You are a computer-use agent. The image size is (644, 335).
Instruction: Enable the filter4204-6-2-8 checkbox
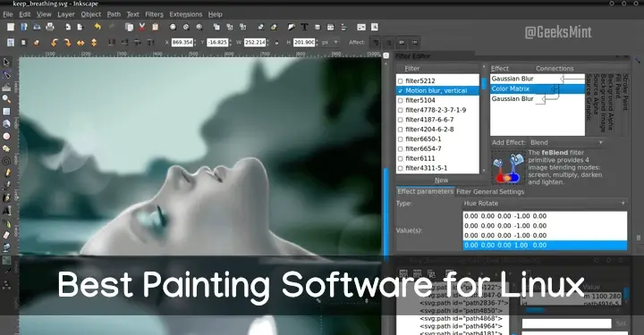(401, 130)
